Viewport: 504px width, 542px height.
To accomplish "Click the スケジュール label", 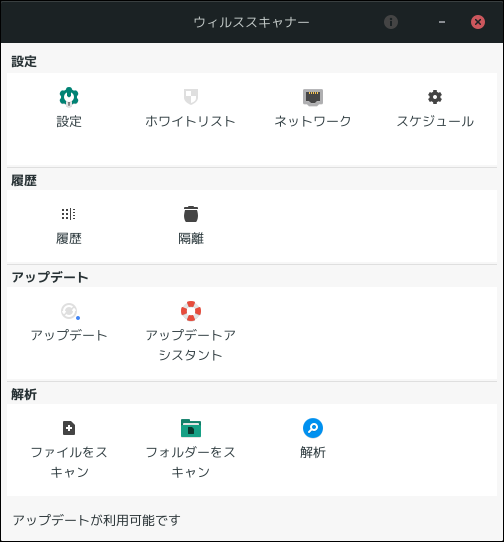I will pyautogui.click(x=435, y=121).
